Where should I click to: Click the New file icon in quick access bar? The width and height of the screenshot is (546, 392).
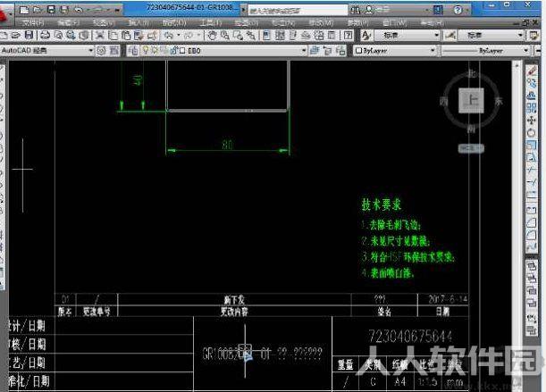click(x=24, y=10)
